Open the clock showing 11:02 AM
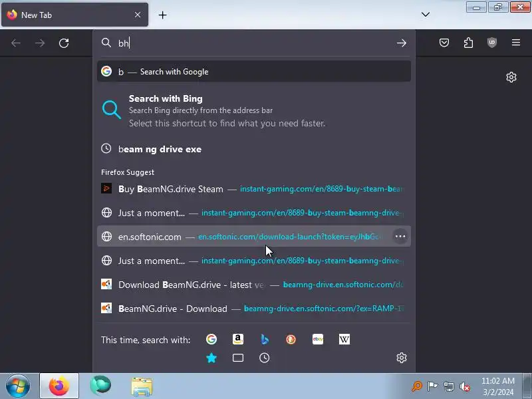This screenshot has height=399, width=532. 497,386
